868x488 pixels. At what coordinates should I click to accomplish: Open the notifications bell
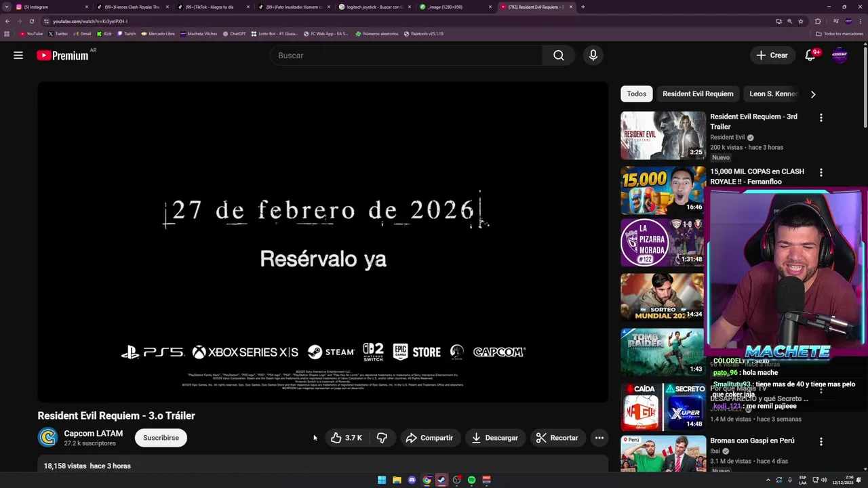click(810, 56)
